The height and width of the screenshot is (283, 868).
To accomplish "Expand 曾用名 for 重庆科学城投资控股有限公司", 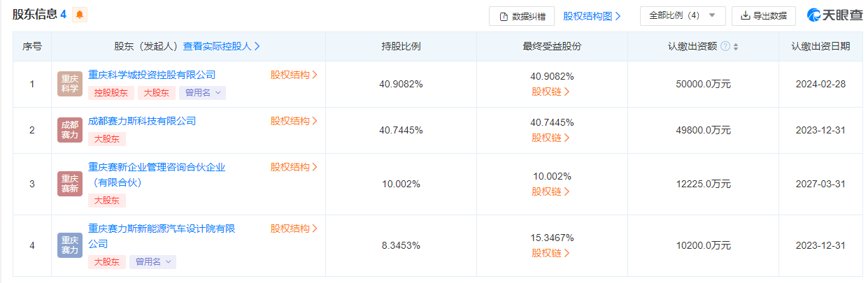I will tap(202, 92).
